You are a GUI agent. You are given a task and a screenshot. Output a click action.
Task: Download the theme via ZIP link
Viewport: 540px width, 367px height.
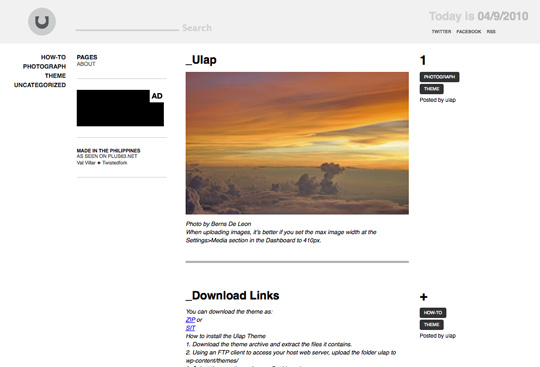click(x=190, y=320)
